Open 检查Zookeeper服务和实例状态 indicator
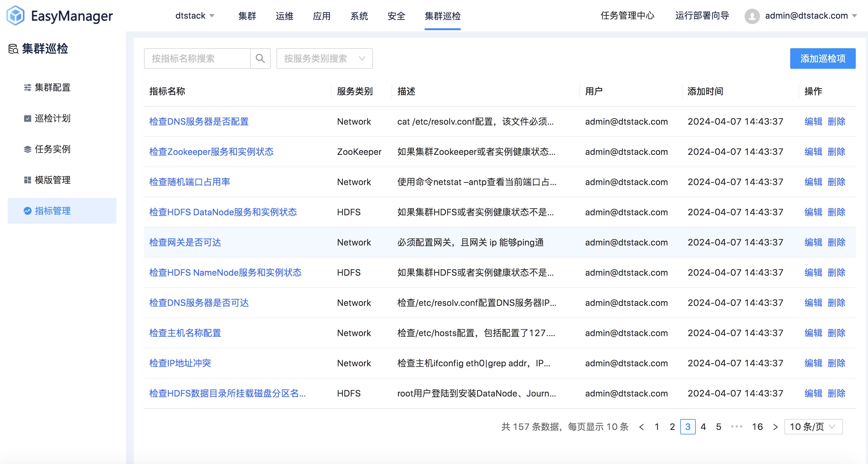Screen dimensions: 868x464 pyautogui.click(x=211, y=152)
